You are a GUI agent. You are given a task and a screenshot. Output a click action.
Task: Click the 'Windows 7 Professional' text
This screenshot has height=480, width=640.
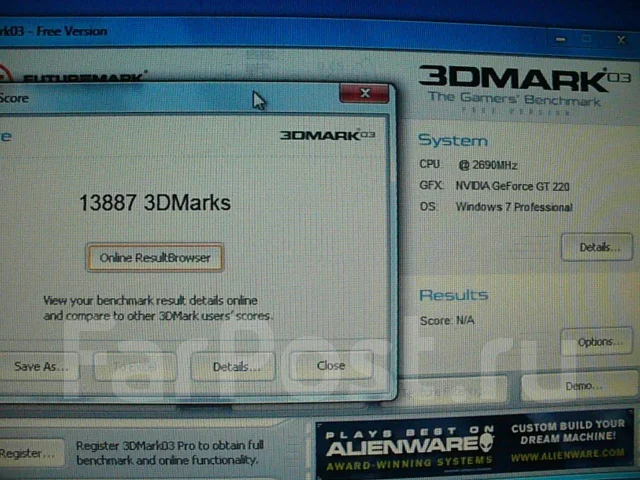[514, 207]
